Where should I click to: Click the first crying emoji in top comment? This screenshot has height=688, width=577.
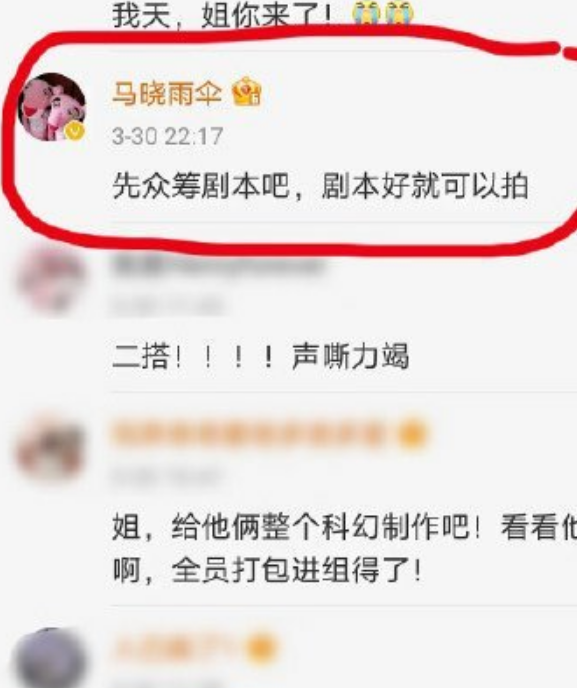pos(367,13)
